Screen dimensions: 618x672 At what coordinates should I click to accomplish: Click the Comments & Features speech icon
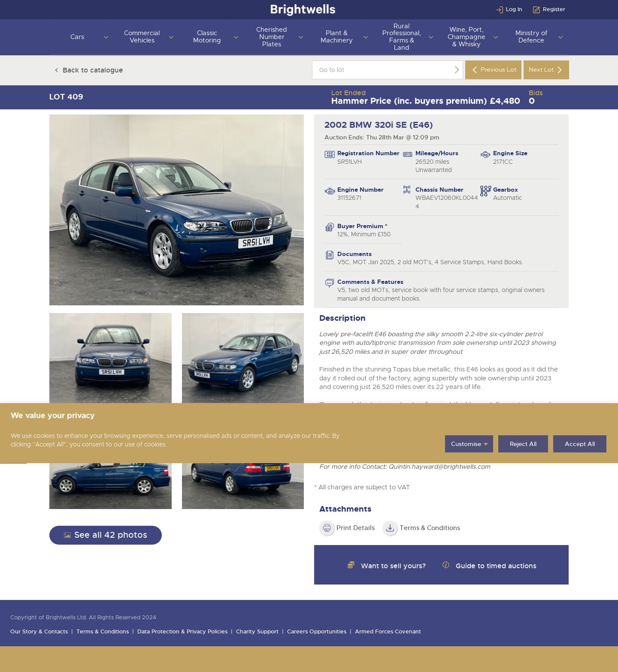(x=330, y=283)
